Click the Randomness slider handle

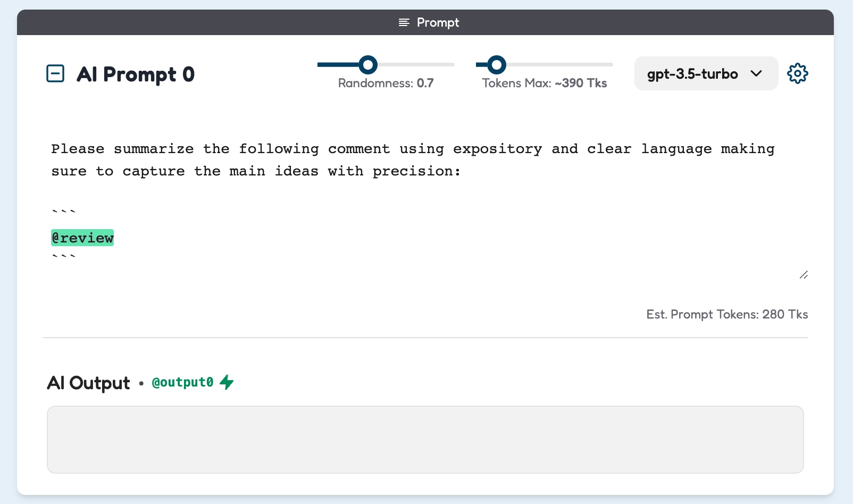tap(368, 65)
